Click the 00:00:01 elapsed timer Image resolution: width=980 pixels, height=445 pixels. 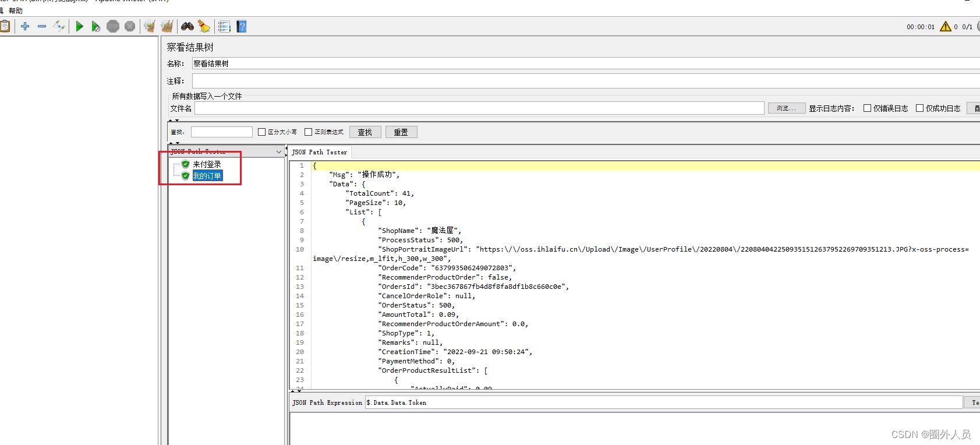pos(921,27)
